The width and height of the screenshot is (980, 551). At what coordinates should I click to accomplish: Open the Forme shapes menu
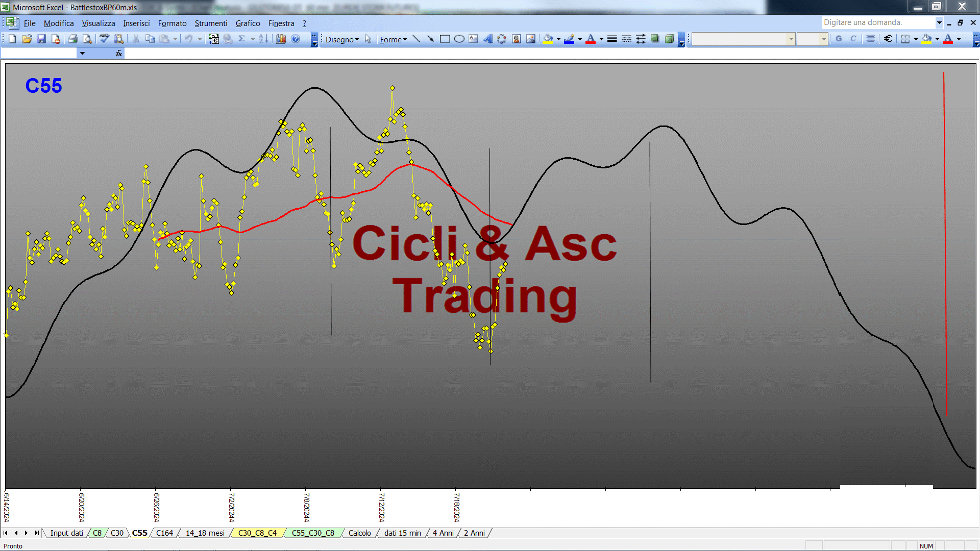tap(393, 39)
